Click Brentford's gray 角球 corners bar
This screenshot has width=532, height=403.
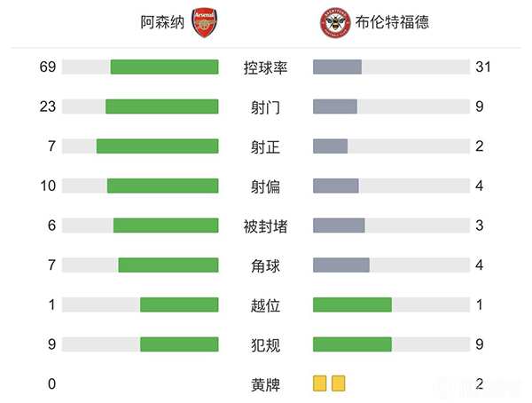(341, 265)
